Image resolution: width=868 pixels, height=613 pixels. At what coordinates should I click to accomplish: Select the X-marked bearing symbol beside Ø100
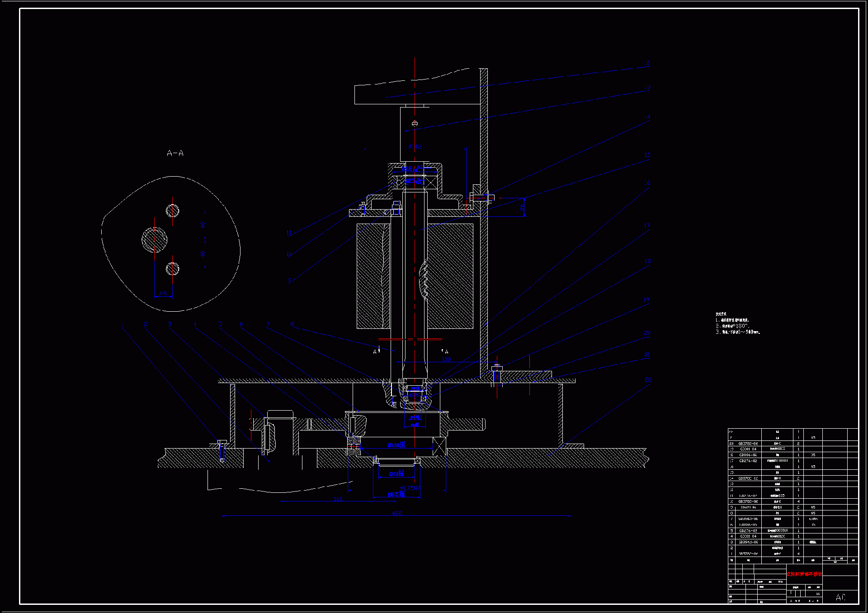pyautogui.click(x=439, y=446)
